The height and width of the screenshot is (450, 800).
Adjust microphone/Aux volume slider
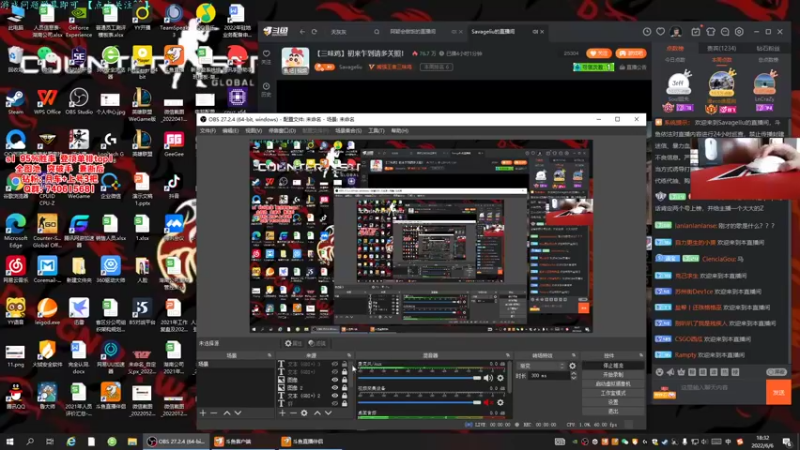(x=419, y=378)
